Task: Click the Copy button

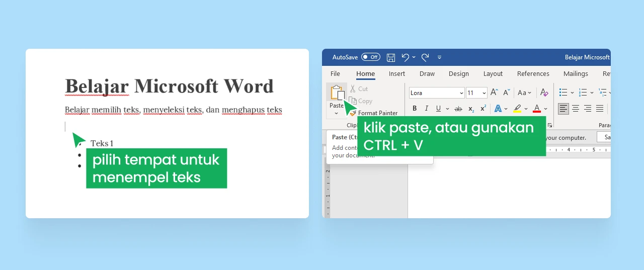Action: [x=360, y=101]
